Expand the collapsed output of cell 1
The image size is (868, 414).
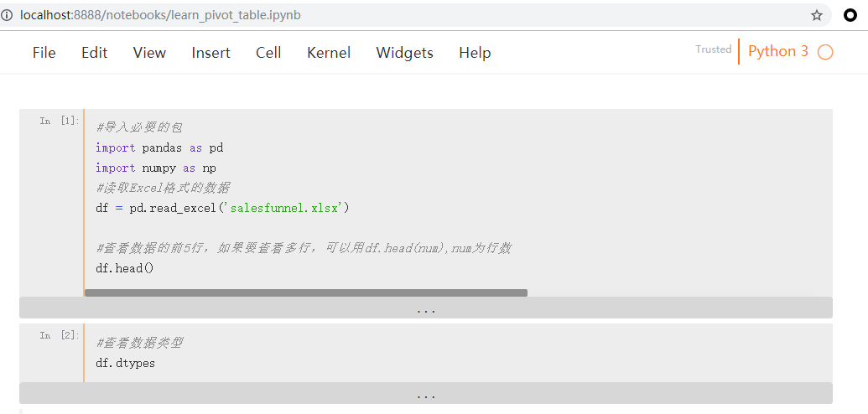point(426,308)
